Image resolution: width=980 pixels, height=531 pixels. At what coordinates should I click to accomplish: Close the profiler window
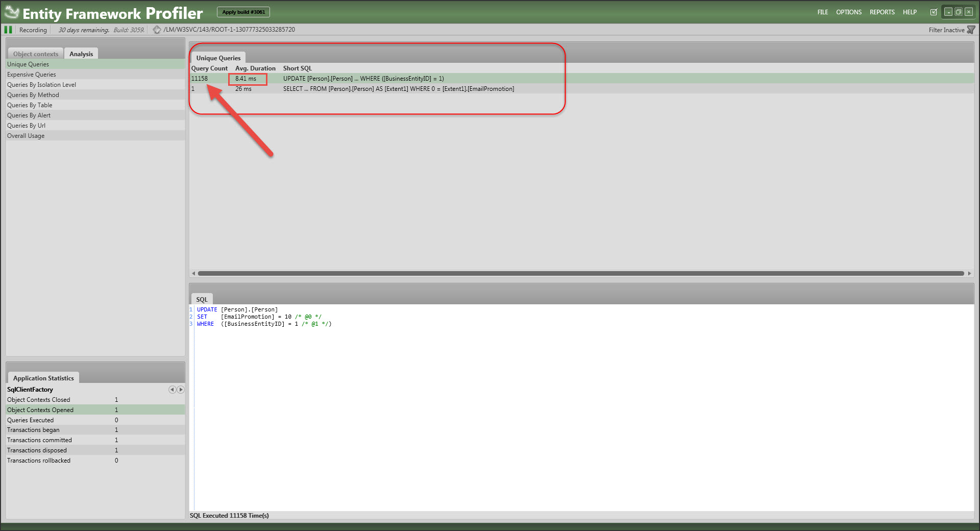pos(969,12)
